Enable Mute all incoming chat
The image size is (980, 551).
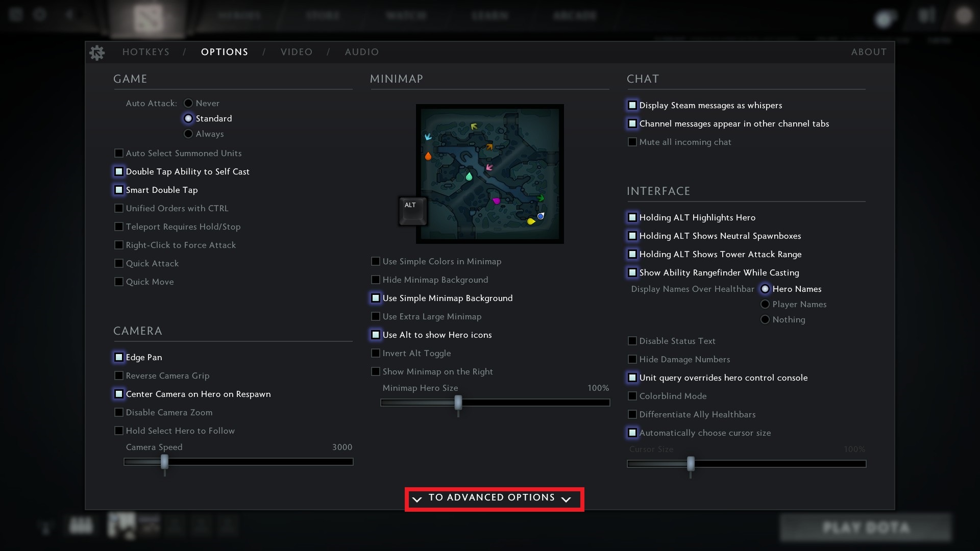tap(632, 142)
